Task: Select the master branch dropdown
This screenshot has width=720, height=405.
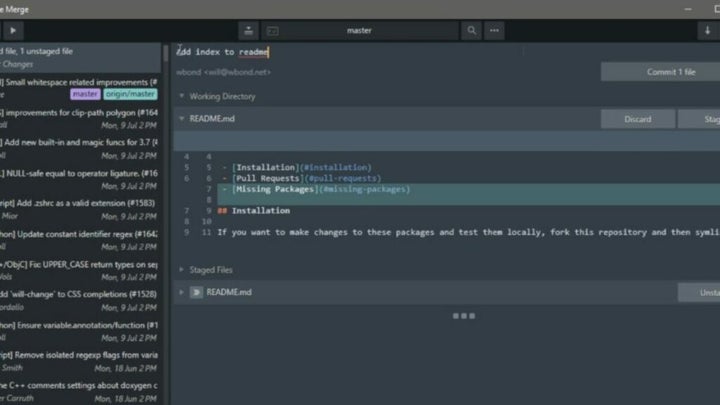Action: coord(359,30)
